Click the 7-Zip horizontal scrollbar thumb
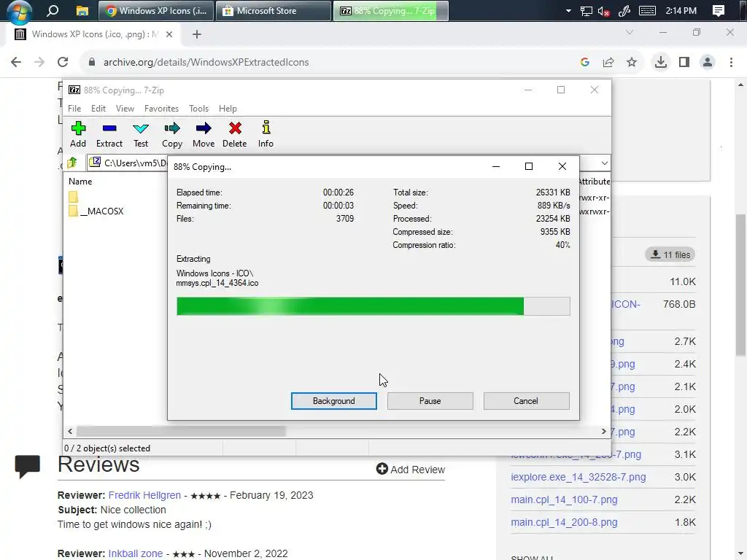Screen dimensions: 747x560 pyautogui.click(x=181, y=432)
